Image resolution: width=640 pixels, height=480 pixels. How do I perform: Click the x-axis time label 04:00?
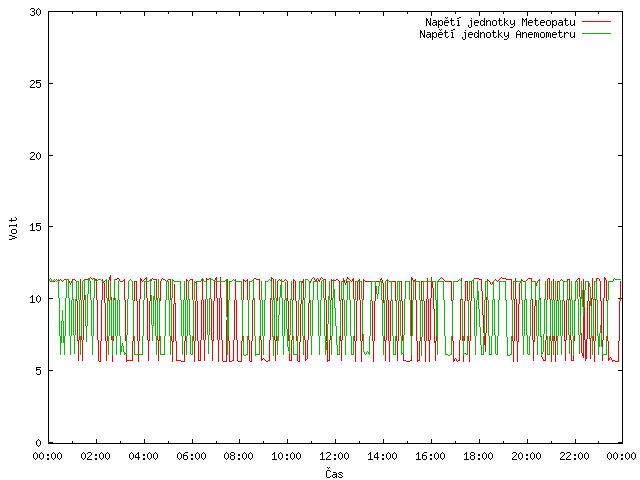point(143,456)
